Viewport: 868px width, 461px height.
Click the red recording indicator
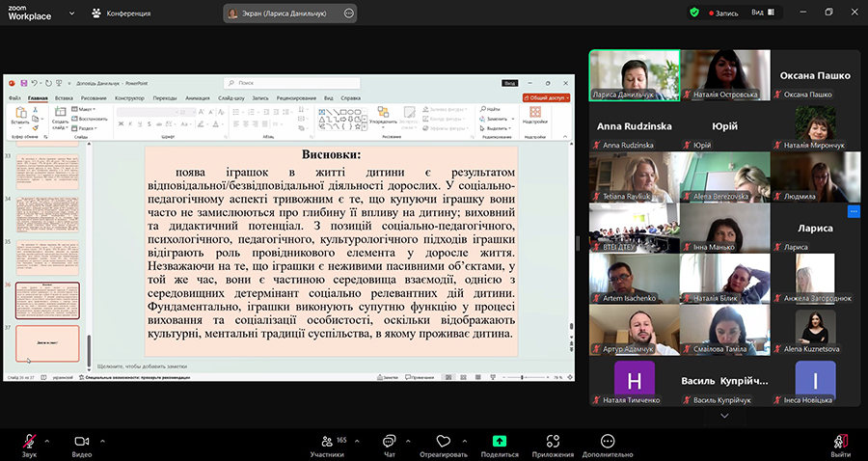tap(723, 13)
